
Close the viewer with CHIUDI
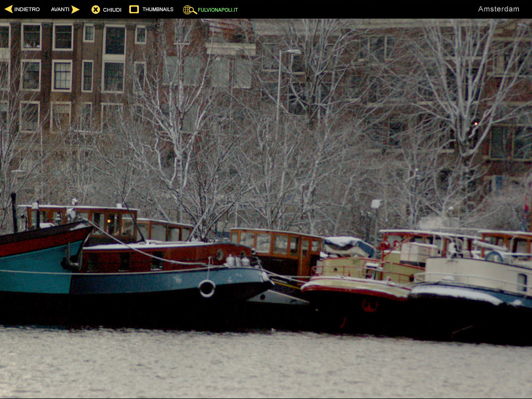tap(112, 10)
